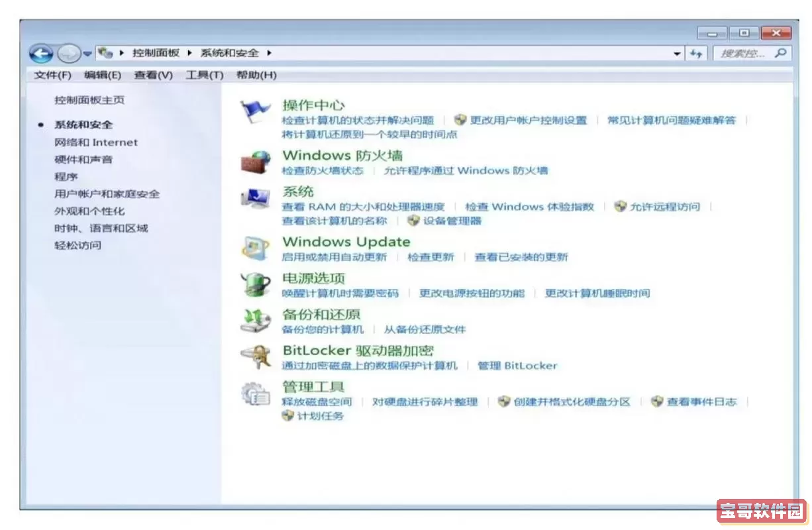Open the 编辑(E) menu
The image size is (812, 530).
click(x=103, y=75)
